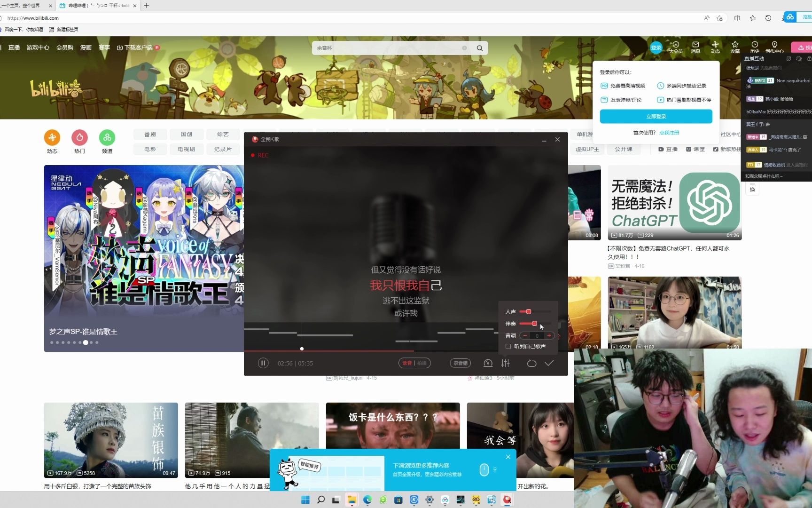Click the 换 refresh recommendations button
Viewport: 812px width, 508px height.
pyautogui.click(x=752, y=190)
